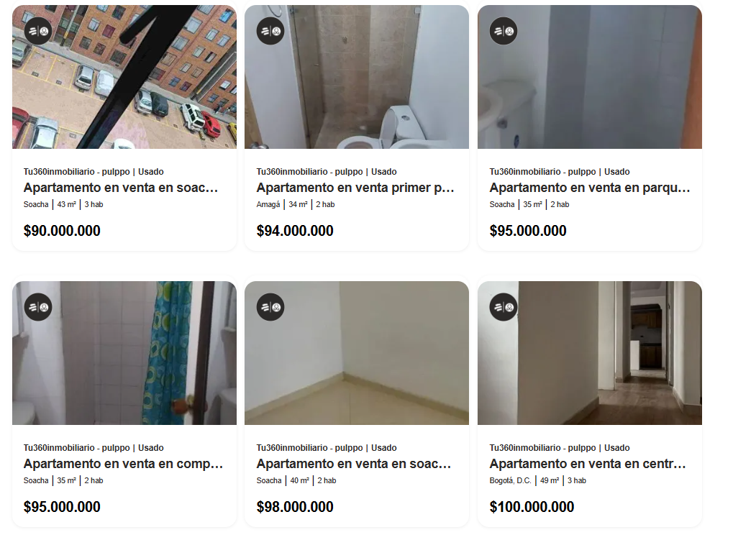Open 'Apartamento en venta en centr…' listing title
Viewport: 756px width, 540px height.
(588, 464)
